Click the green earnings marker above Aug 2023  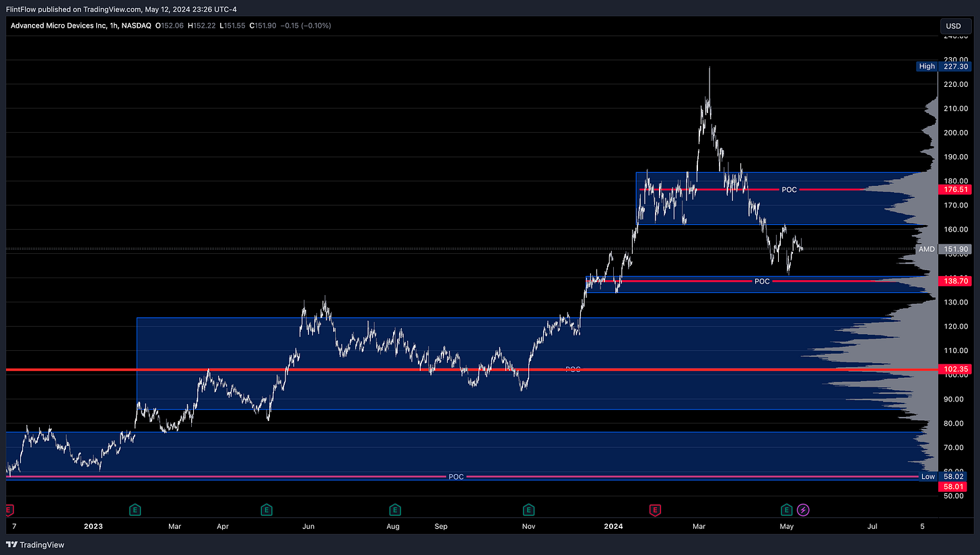pos(394,510)
